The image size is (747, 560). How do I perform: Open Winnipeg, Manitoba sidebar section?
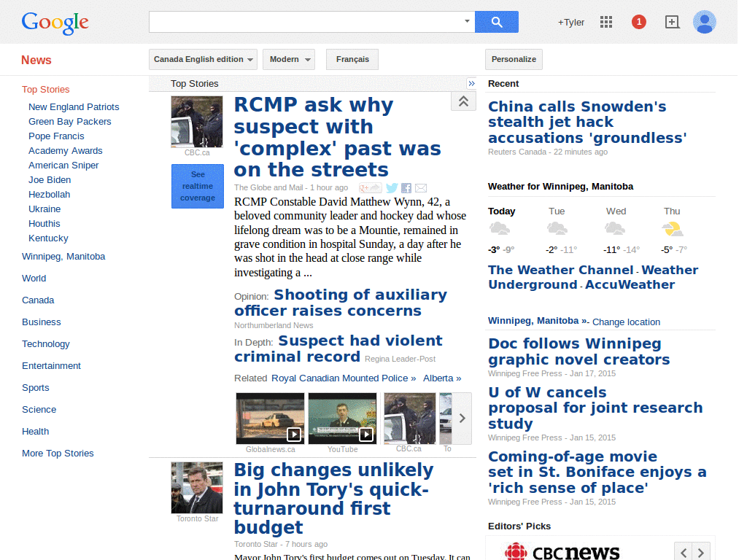63,256
